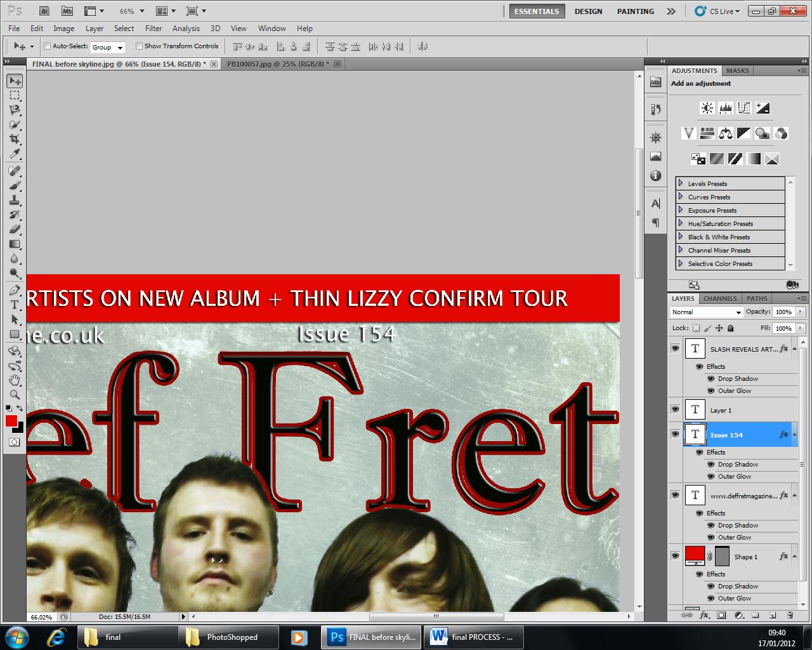This screenshot has height=650, width=812.
Task: Add Brightness/Contrast adjustment
Action: pos(707,108)
